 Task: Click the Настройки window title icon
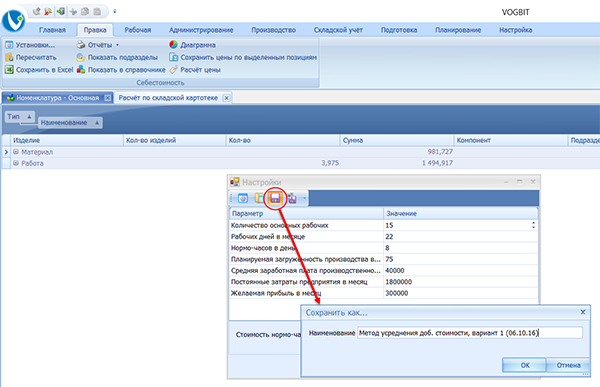(235, 182)
